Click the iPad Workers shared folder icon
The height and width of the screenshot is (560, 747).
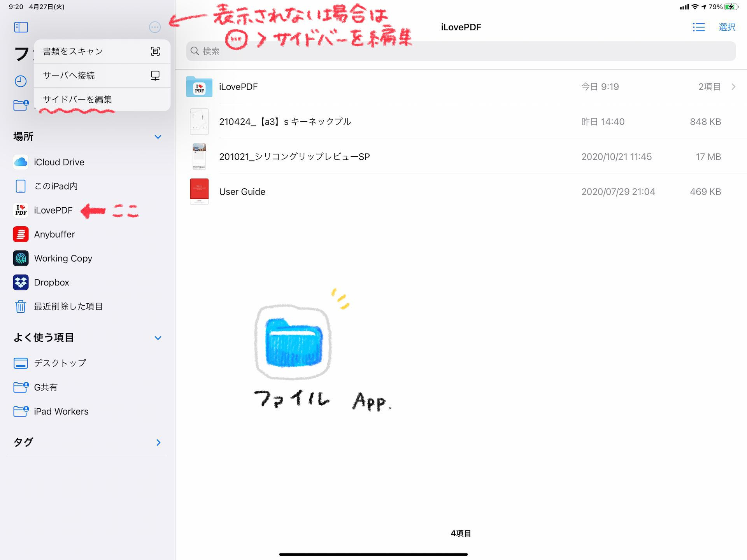tap(21, 411)
